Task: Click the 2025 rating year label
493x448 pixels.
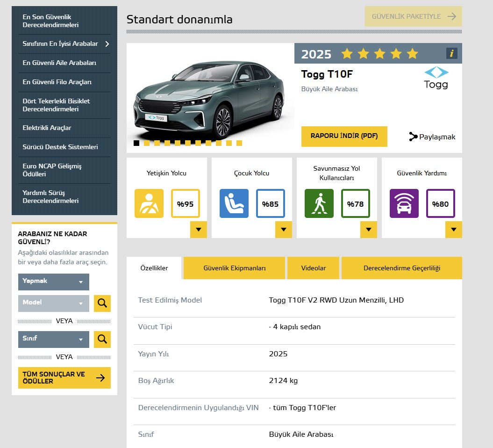Action: pyautogui.click(x=316, y=54)
